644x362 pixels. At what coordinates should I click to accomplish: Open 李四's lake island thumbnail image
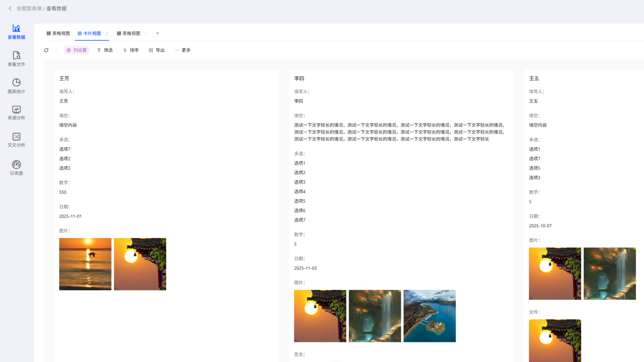click(x=429, y=316)
